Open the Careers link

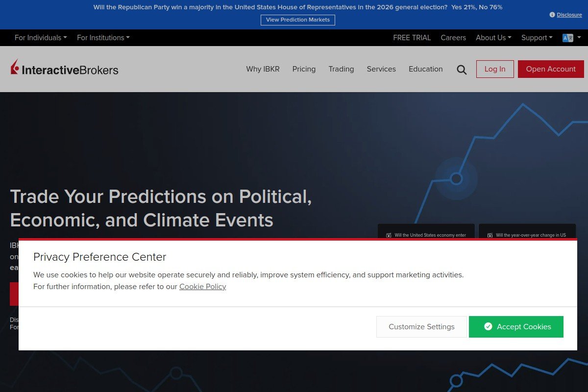[x=453, y=38]
